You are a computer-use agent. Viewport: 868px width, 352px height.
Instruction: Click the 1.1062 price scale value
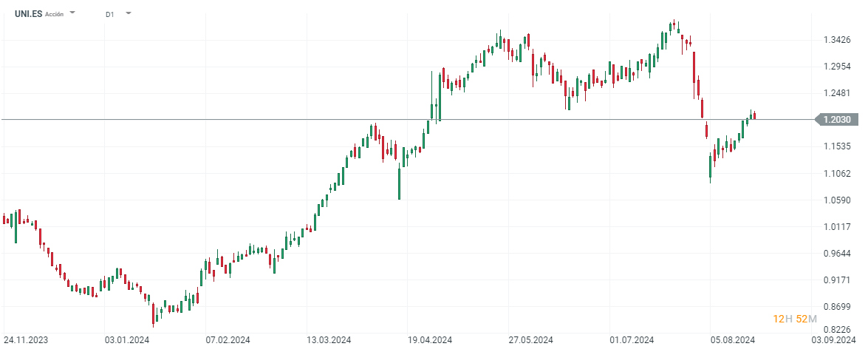point(836,174)
